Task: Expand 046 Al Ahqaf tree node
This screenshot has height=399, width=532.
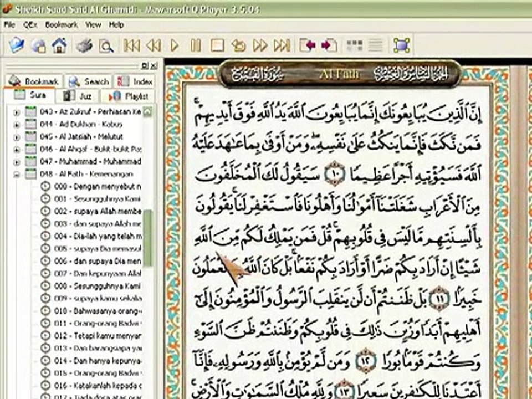Action: click(17, 149)
